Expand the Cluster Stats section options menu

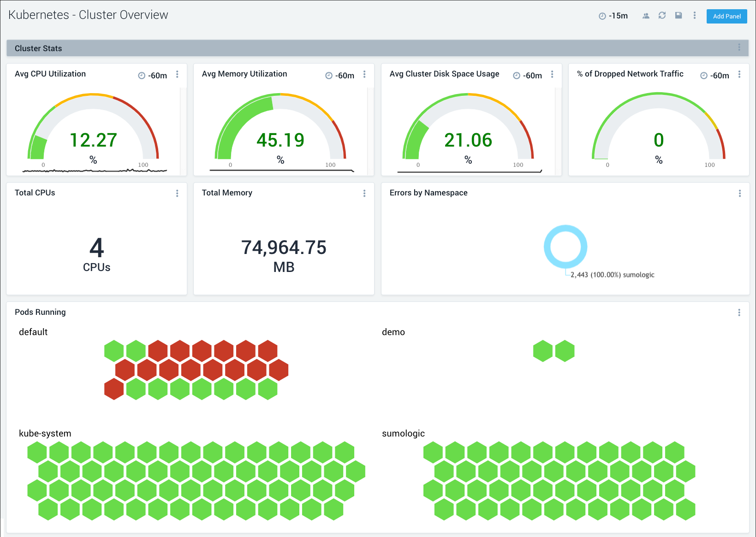(x=739, y=47)
